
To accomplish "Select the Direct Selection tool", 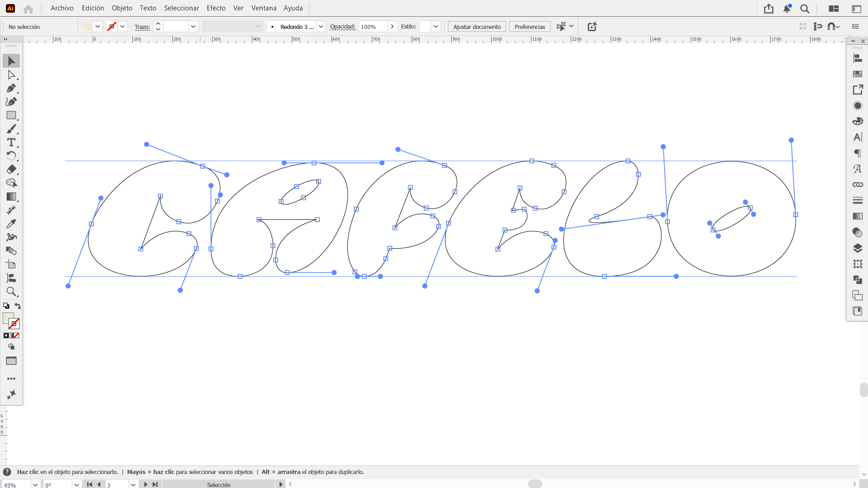I will pyautogui.click(x=11, y=75).
